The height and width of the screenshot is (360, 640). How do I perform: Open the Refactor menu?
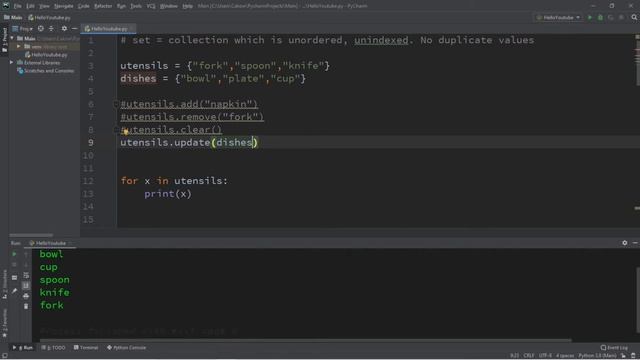[103, 6]
